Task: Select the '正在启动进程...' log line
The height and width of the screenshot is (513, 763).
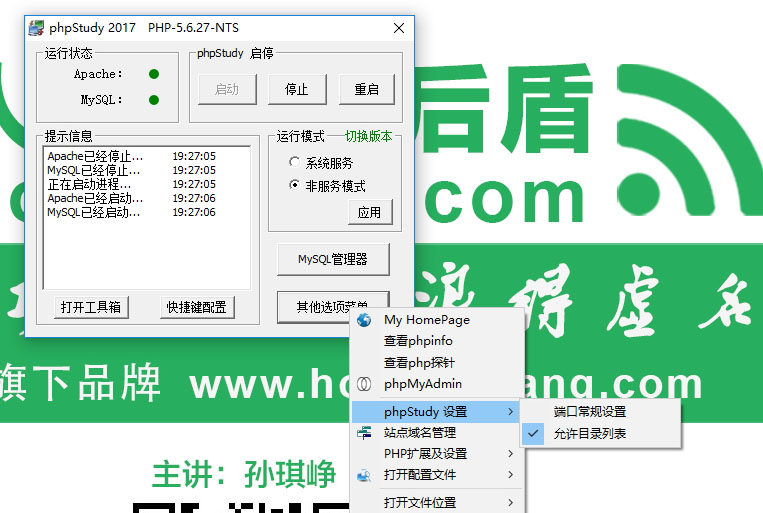Action: (x=131, y=184)
